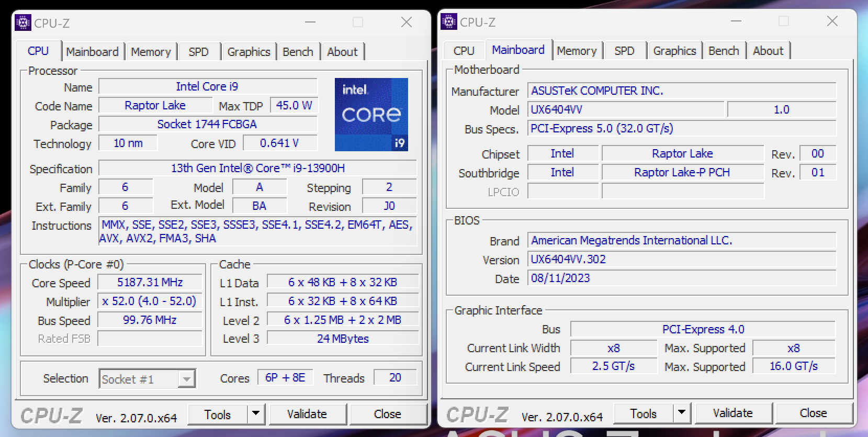This screenshot has width=868, height=437.
Task: Expand Tools dropdown arrow in right window
Action: 681,413
